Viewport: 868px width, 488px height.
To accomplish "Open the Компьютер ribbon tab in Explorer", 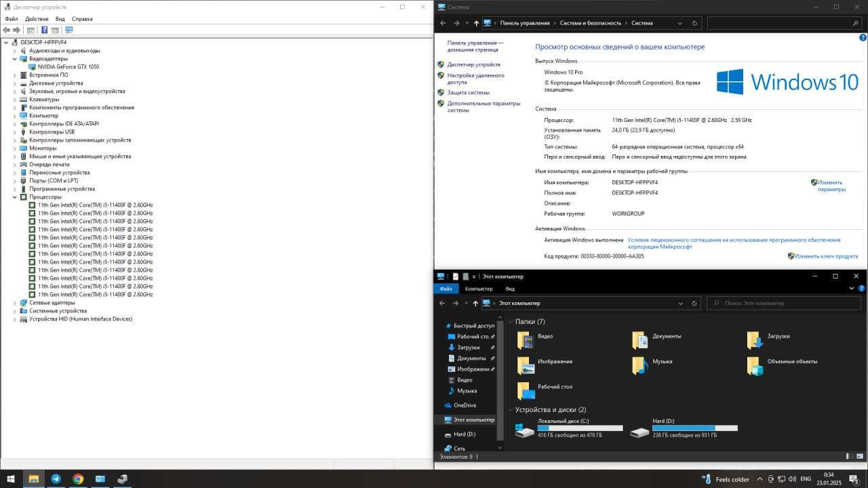I will pyautogui.click(x=479, y=289).
